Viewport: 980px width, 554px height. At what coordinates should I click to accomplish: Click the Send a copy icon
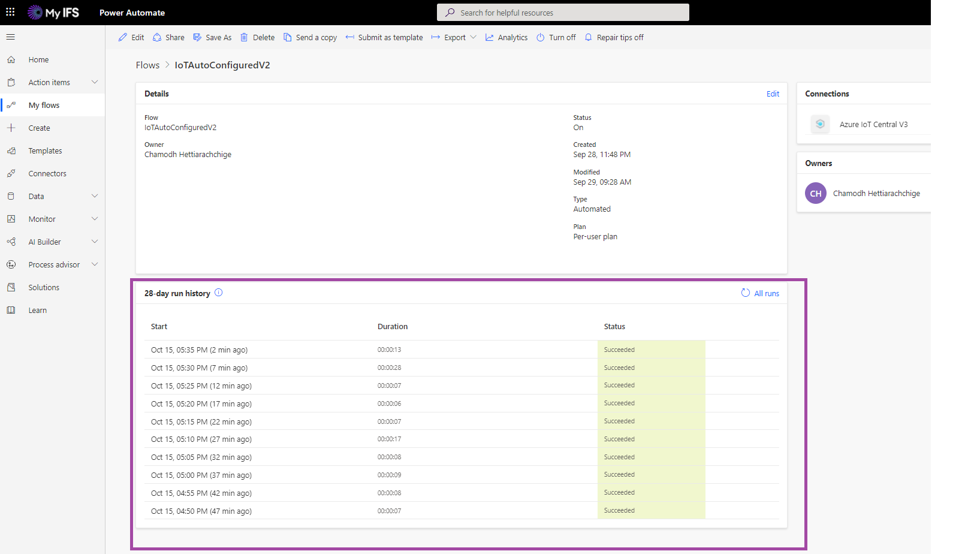[288, 37]
